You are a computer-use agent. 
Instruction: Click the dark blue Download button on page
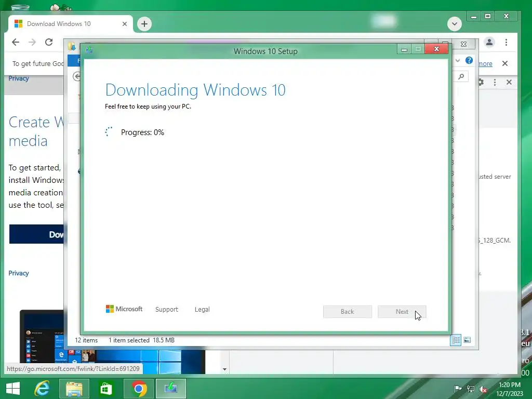coord(37,234)
